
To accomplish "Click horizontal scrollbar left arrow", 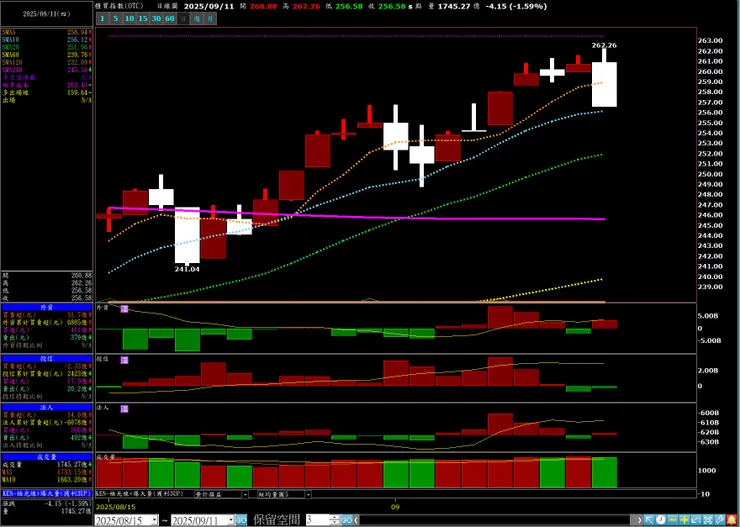I will 355,520.
